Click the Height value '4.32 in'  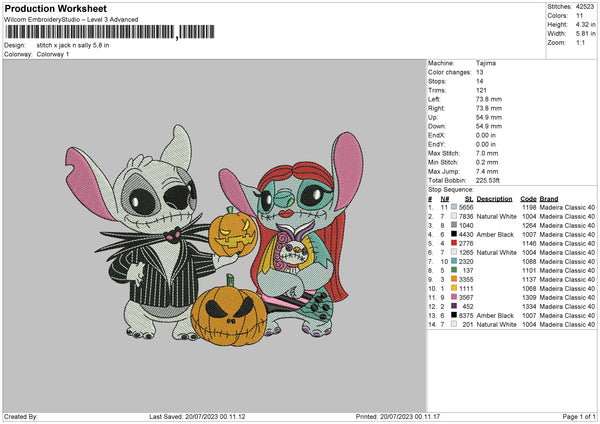pyautogui.click(x=585, y=24)
